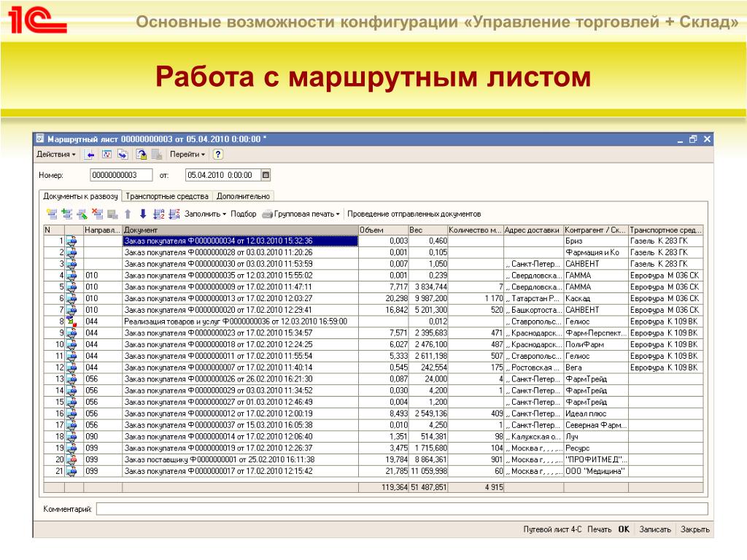Image resolution: width=747 pixels, height=560 pixels.
Task: Click the ООО "Медицина" contractor cell
Action: (596, 471)
